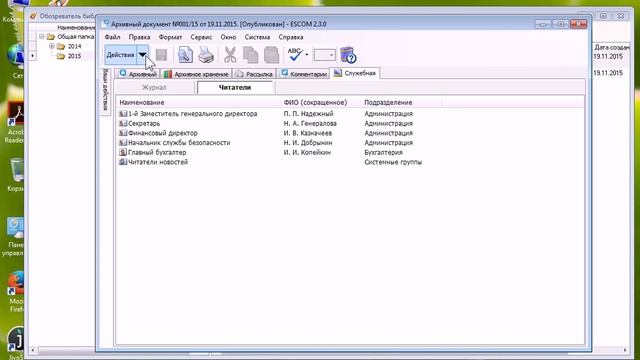This screenshot has height=360, width=640.
Task: Open spell check options arrow
Action: (307, 55)
